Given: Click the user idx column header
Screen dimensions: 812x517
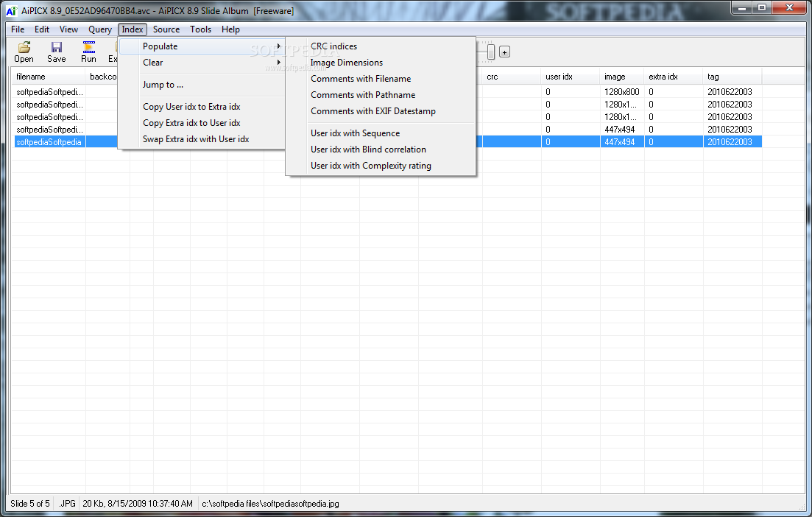Looking at the screenshot, I should point(571,77).
